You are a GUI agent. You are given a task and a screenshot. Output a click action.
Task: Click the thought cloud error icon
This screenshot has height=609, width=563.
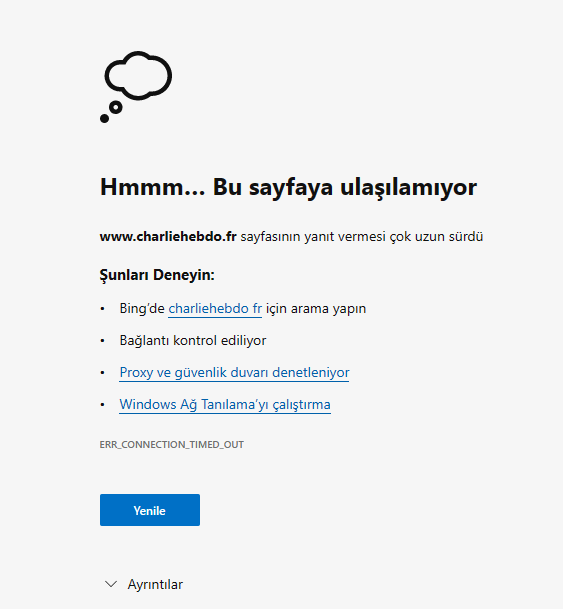[x=136, y=87]
